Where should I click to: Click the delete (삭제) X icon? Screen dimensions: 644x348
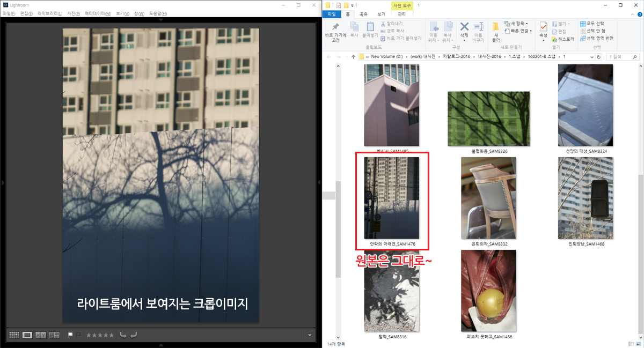pyautogui.click(x=464, y=30)
